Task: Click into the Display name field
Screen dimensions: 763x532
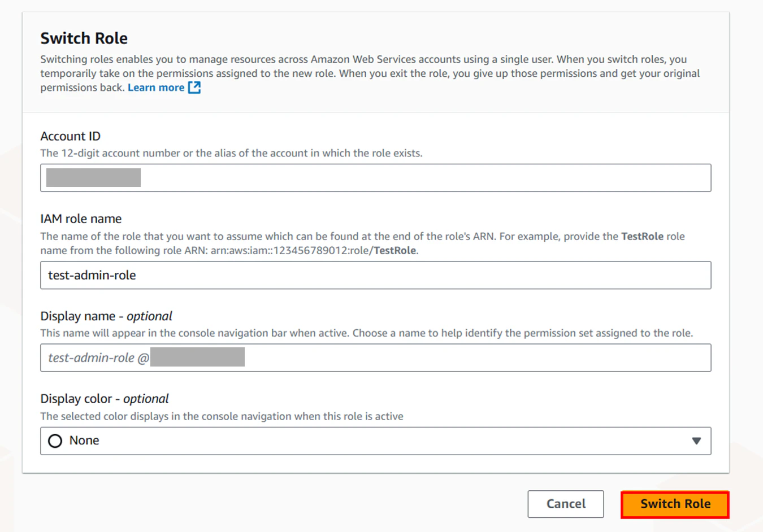Action: (x=375, y=357)
